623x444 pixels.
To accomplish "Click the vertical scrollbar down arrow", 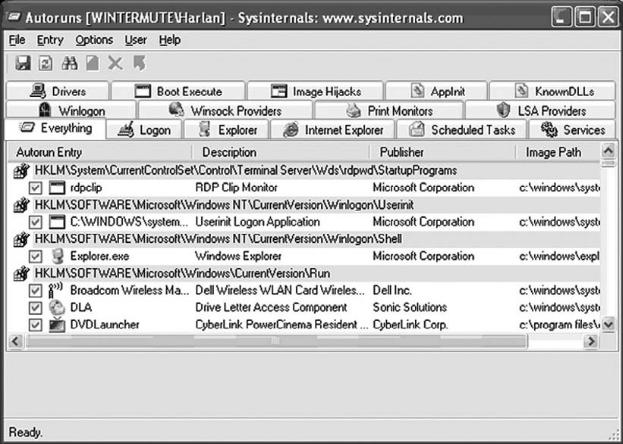I will [x=608, y=325].
